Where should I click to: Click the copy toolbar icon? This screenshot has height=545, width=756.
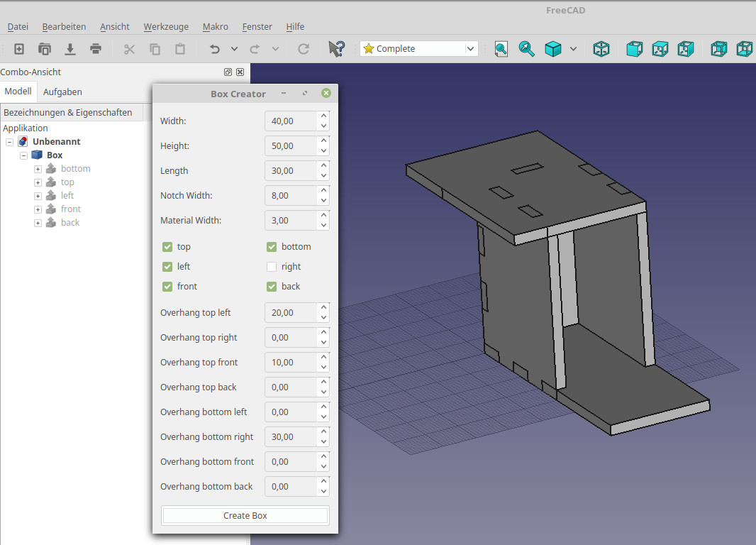coord(155,49)
